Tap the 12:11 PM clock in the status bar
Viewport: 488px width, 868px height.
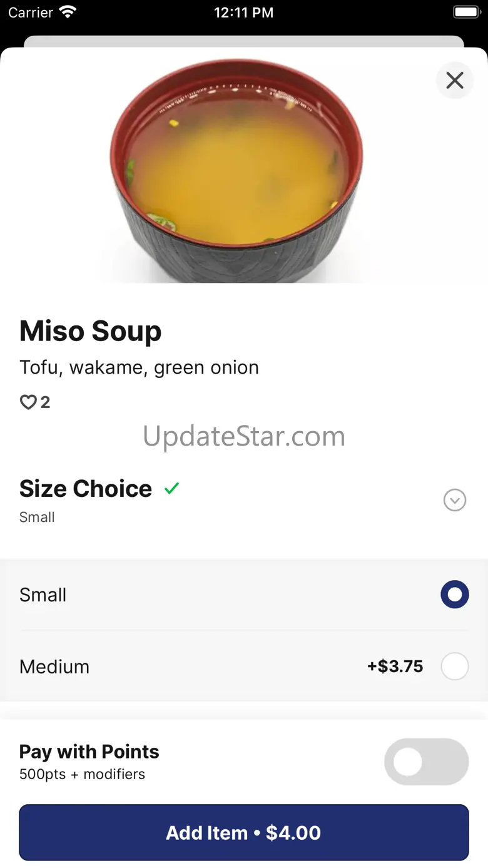pyautogui.click(x=243, y=13)
